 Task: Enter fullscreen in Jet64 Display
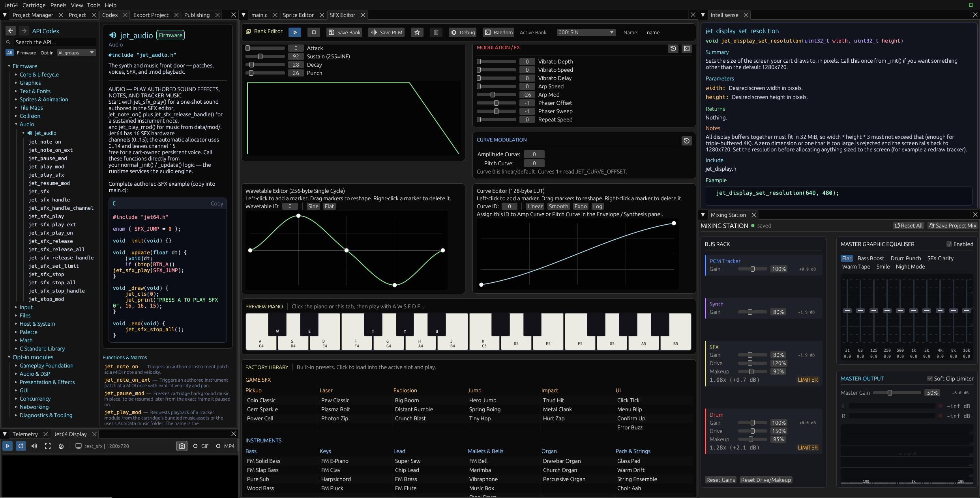(48, 446)
